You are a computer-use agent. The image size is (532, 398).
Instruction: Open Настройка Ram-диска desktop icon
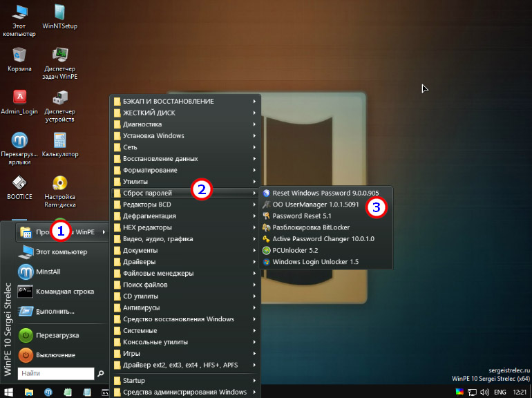click(59, 191)
